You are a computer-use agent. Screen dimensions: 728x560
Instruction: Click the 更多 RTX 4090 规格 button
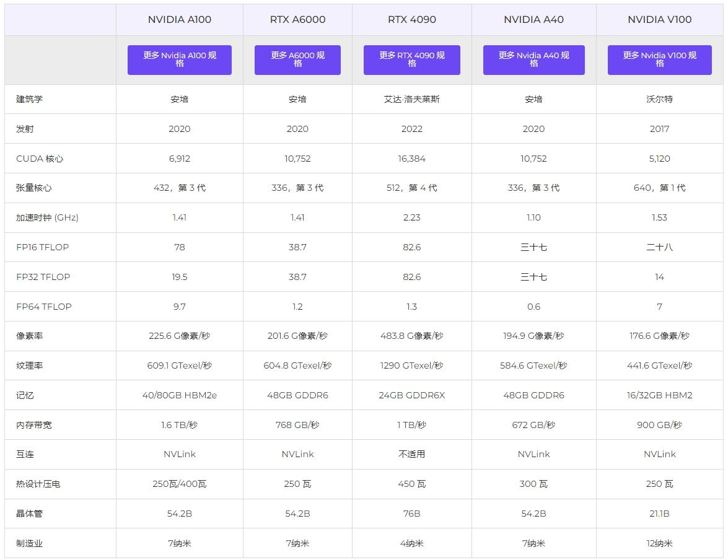click(411, 59)
